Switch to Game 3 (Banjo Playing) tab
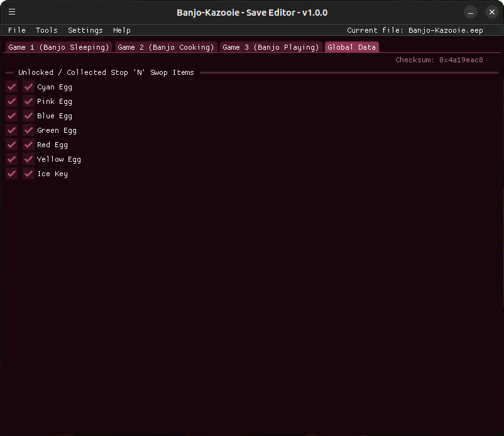This screenshot has height=436, width=504. pos(271,47)
